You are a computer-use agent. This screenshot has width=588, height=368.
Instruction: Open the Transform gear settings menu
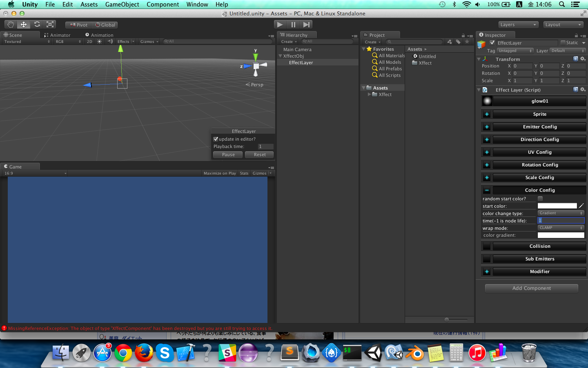pyautogui.click(x=583, y=59)
